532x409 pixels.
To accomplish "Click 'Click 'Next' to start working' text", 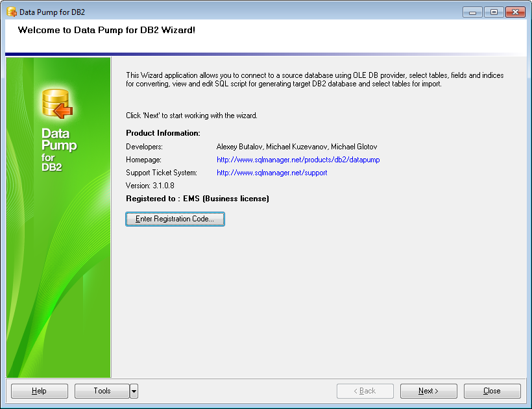I will tap(191, 116).
